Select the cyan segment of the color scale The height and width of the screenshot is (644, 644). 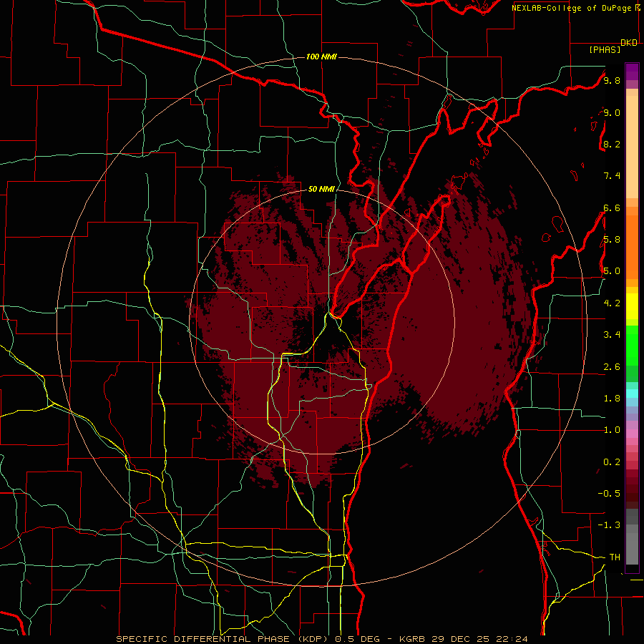pyautogui.click(x=632, y=394)
